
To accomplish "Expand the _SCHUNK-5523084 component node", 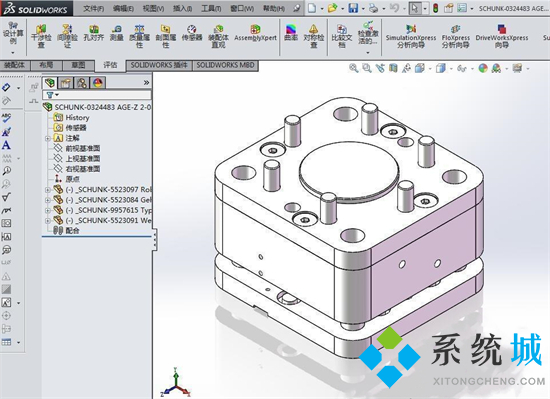I will [x=48, y=200].
